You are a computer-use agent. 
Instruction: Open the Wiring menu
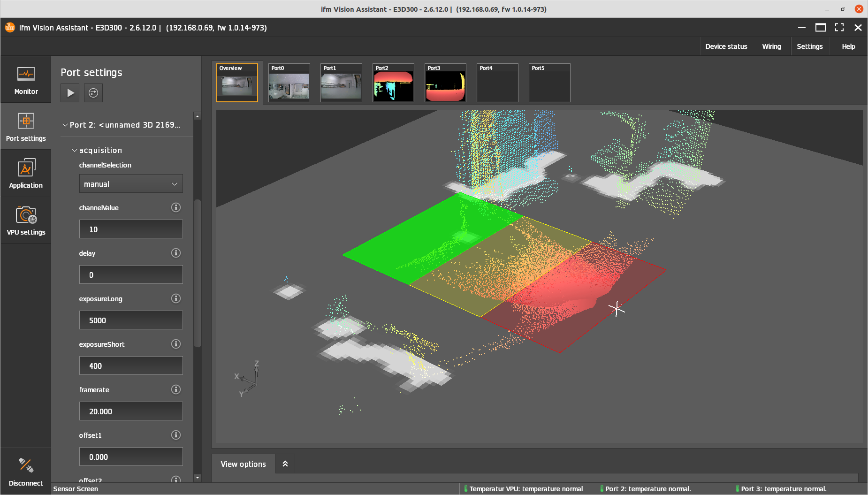click(x=771, y=46)
